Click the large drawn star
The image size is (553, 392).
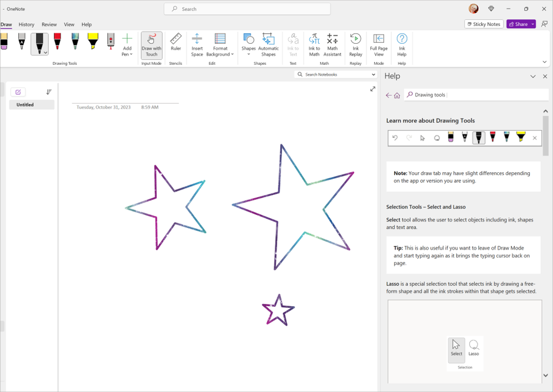click(x=293, y=207)
